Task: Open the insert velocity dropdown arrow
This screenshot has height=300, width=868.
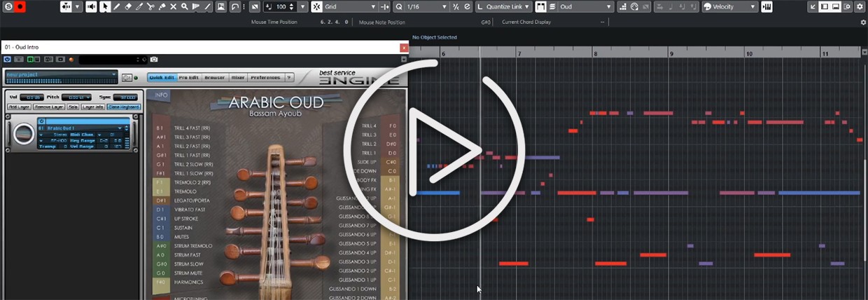Action: pyautogui.click(x=302, y=6)
